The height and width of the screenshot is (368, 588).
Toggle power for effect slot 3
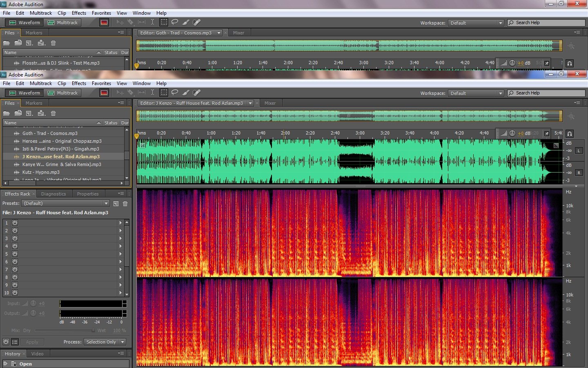point(15,238)
